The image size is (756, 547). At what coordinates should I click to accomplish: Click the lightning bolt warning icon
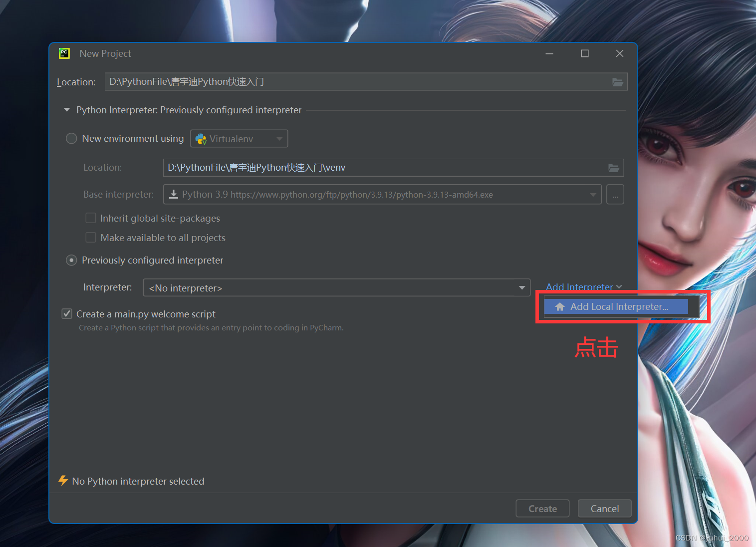point(63,481)
